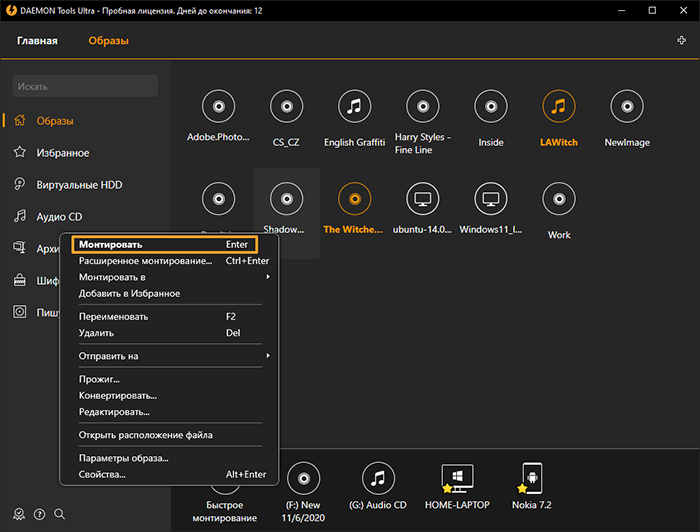Close the DAEMON Tools window
Viewport: 700px width, 532px height.
683,10
